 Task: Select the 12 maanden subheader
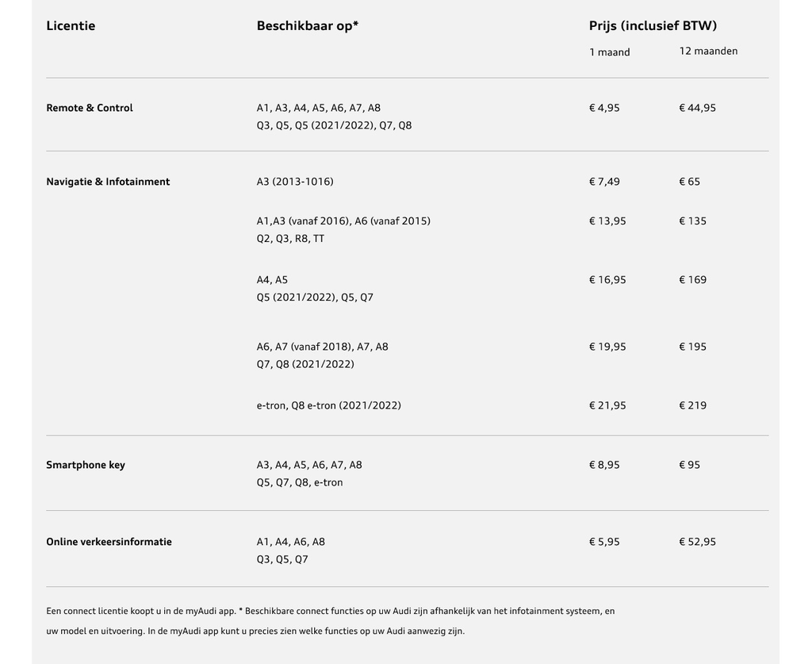(x=708, y=52)
